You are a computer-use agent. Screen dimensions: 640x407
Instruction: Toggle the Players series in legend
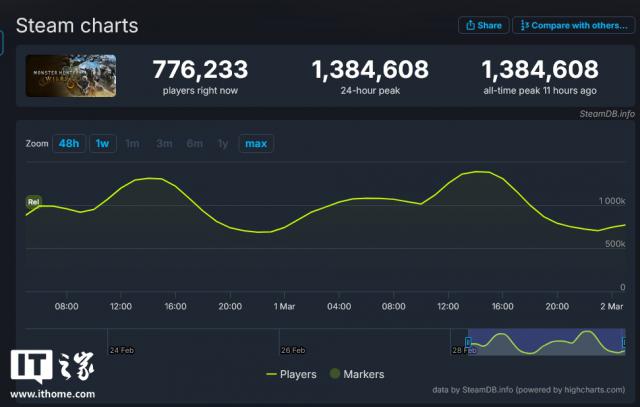291,374
